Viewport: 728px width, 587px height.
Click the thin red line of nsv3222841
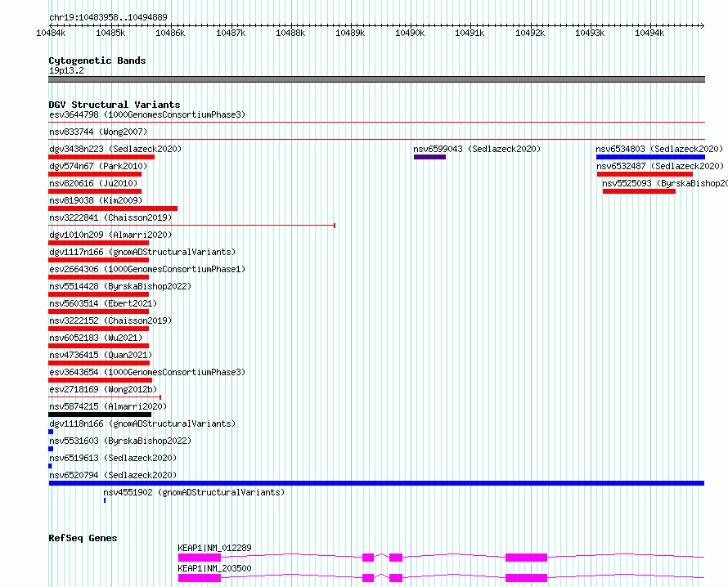191,226
